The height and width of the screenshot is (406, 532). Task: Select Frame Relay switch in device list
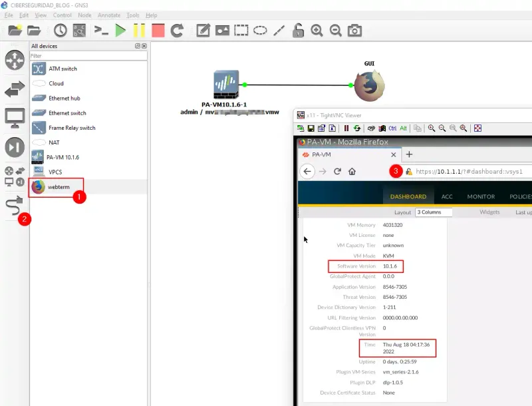click(88, 128)
